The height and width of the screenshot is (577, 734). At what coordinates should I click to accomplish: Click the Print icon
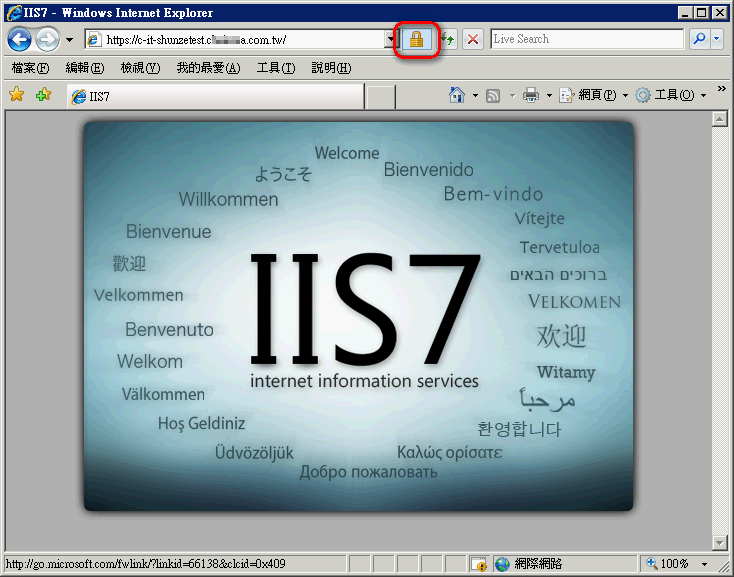coord(531,95)
